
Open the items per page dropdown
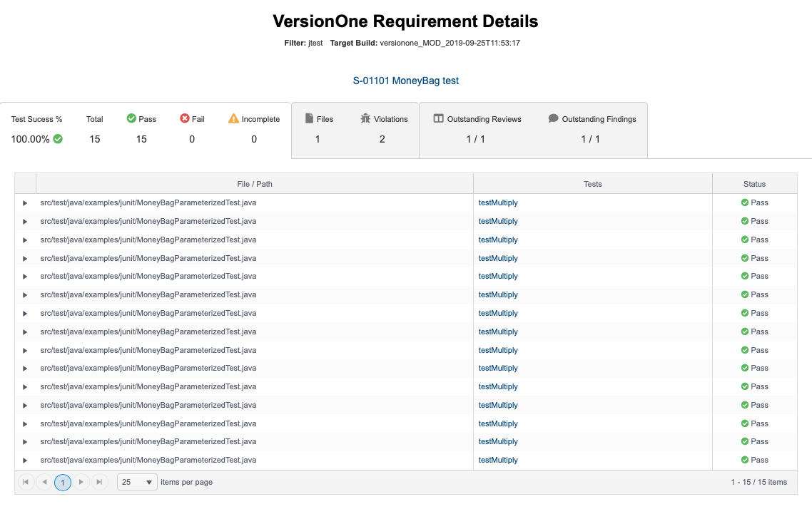point(137,482)
